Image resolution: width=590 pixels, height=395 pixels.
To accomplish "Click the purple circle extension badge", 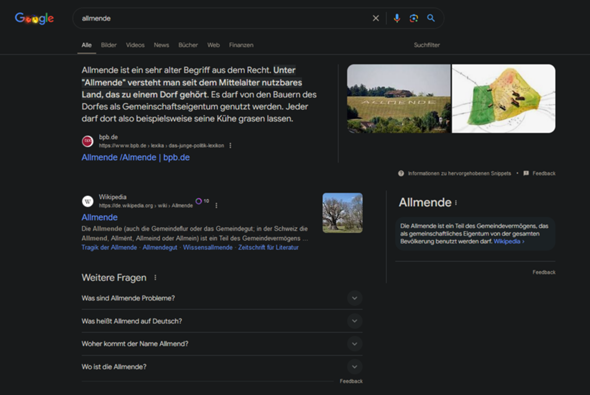I will 199,201.
